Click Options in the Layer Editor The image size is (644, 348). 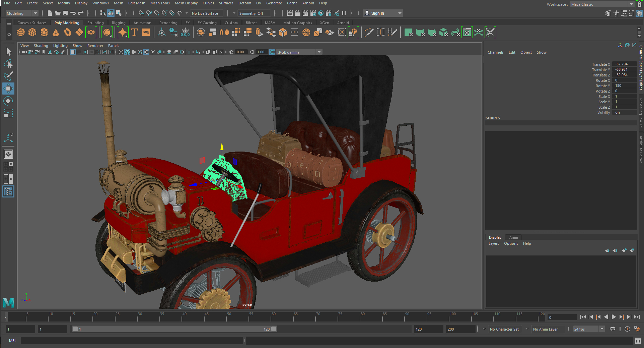511,243
